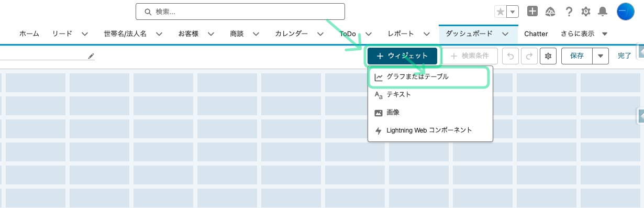This screenshot has width=644, height=208.
Task: Choose Lightning Web コンポーネント menu item
Action: click(x=430, y=130)
